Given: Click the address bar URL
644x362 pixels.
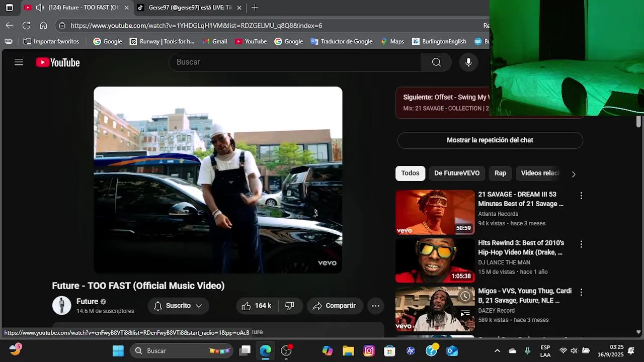Looking at the screenshot, I should click(x=196, y=26).
